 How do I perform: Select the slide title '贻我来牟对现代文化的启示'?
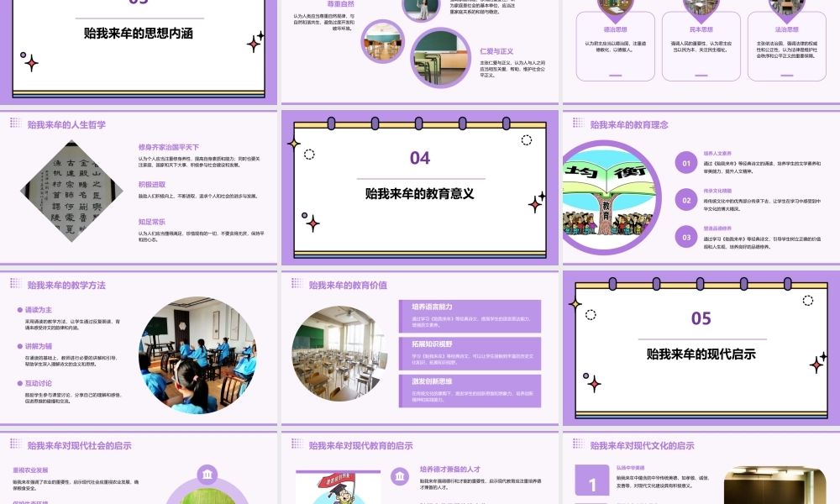click(642, 445)
